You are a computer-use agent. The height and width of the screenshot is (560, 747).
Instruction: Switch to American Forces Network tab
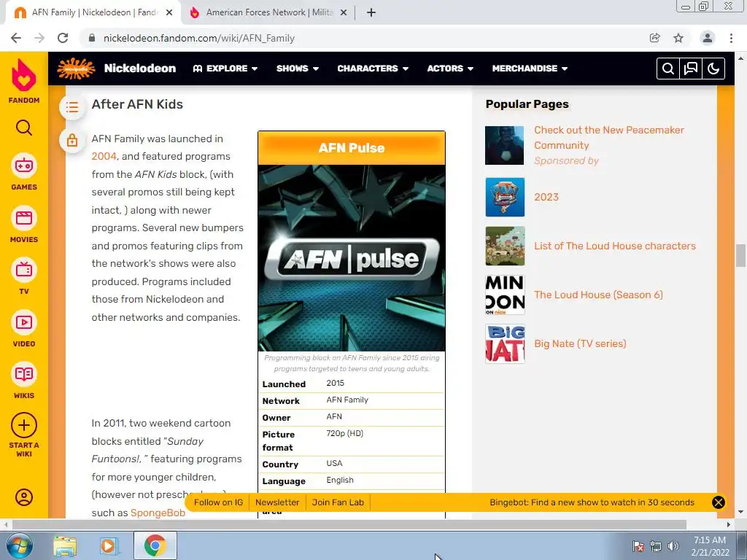pos(269,12)
